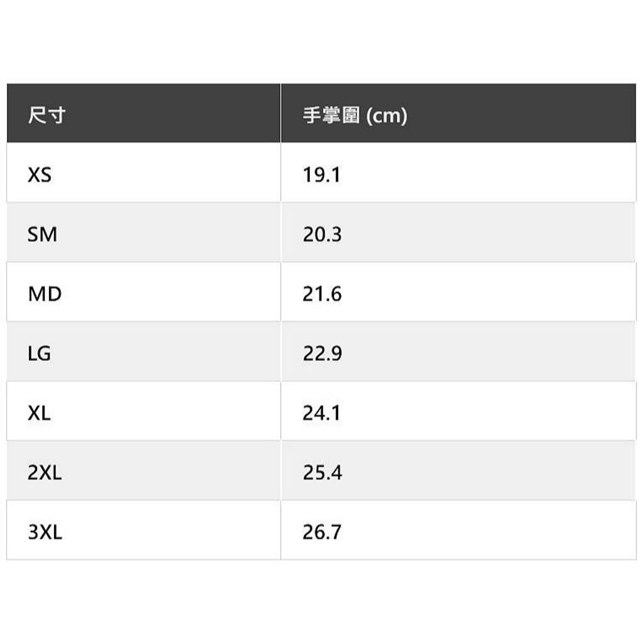Click the empty area right of 26.7

pyautogui.click(x=489, y=530)
